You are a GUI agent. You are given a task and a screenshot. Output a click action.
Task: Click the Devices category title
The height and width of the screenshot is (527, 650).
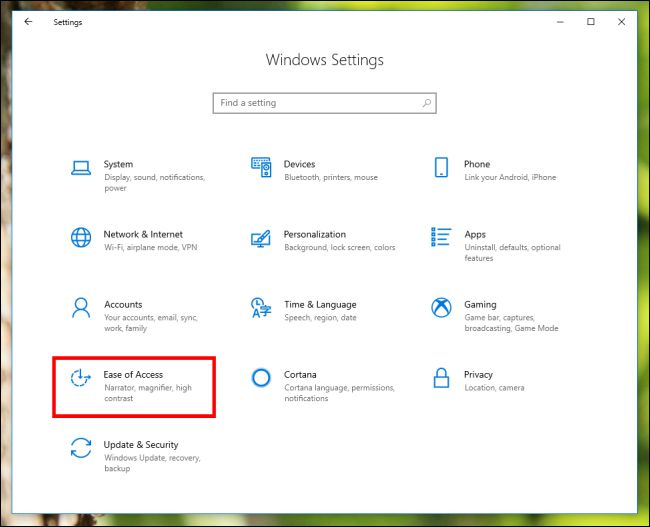click(299, 164)
